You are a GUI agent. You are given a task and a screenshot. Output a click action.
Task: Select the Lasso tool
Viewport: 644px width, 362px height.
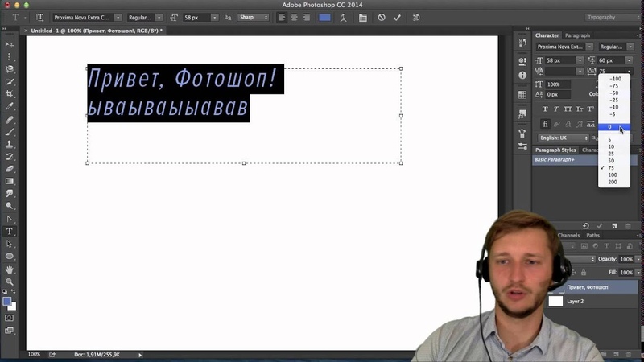pos(10,69)
